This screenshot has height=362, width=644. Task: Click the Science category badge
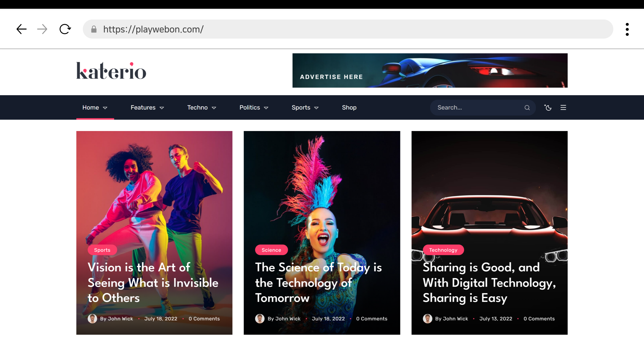(x=271, y=250)
